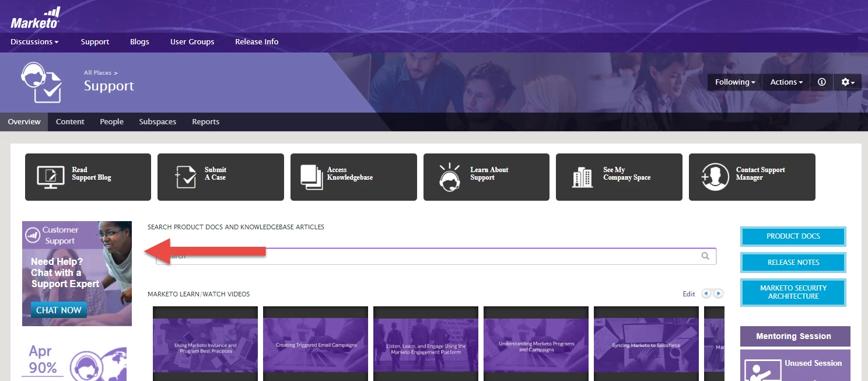
Task: Expand the Actions dropdown
Action: [x=786, y=82]
